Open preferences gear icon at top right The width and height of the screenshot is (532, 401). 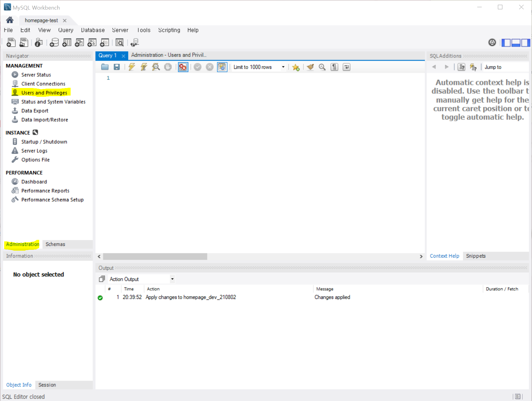coord(492,43)
